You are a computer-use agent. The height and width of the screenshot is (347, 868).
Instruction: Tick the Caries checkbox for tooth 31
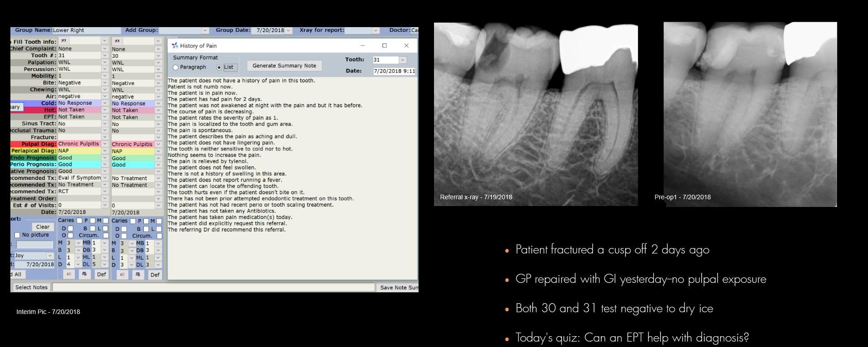[x=79, y=220]
